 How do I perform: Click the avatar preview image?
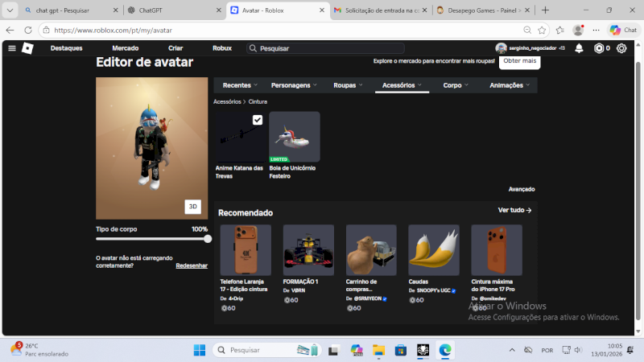[x=152, y=148]
